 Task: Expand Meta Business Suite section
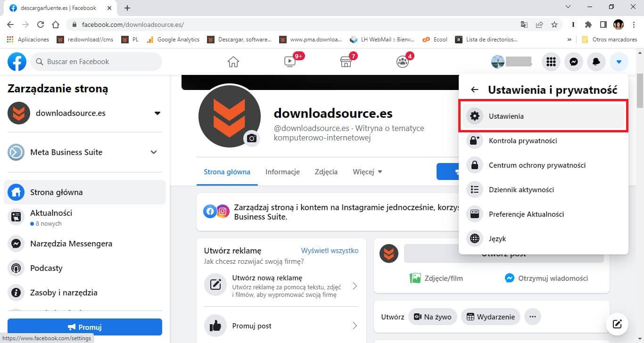(153, 152)
